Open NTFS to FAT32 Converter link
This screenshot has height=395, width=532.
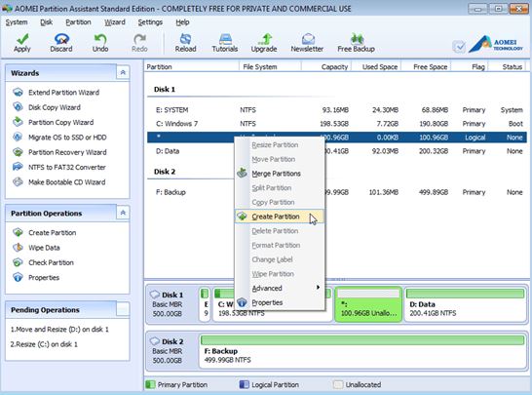67,167
